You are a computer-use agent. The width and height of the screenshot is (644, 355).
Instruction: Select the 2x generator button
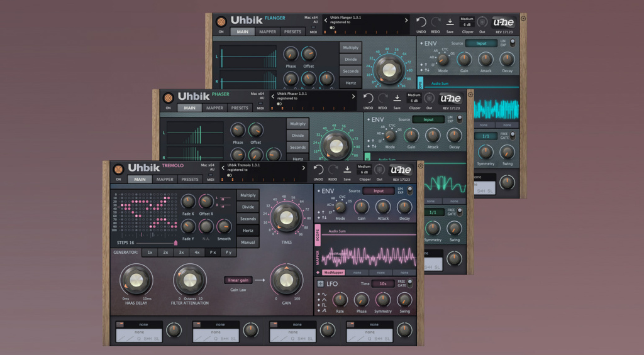tap(165, 252)
